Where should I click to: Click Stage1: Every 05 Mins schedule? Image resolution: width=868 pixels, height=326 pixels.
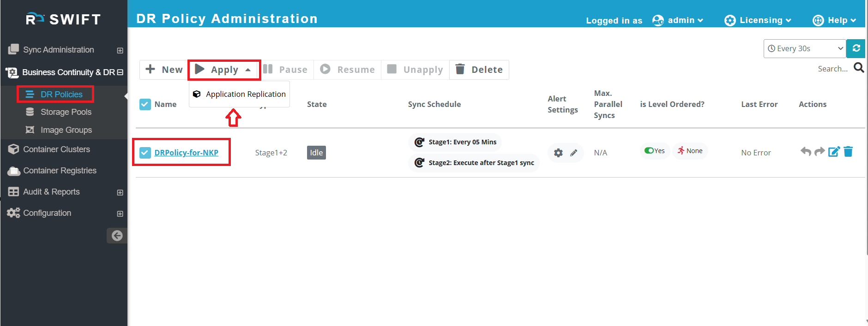(x=455, y=142)
